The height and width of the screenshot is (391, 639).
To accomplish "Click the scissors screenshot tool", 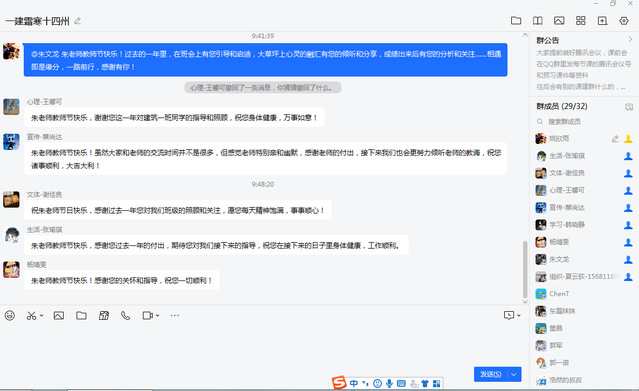I will (x=31, y=316).
